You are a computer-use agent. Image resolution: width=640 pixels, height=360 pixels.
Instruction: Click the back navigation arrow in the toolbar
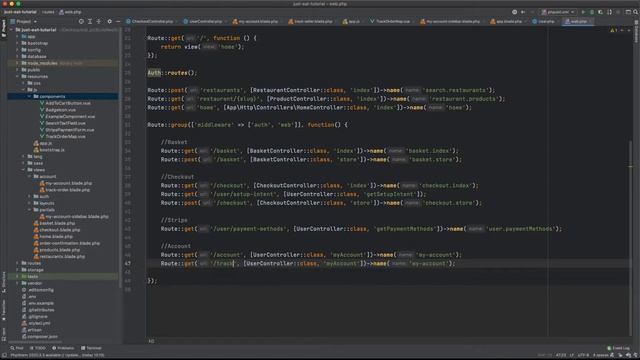click(x=523, y=12)
